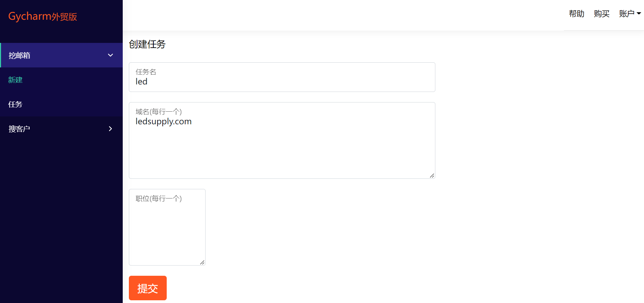Open 新建 in the sidebar
Viewport: 644px width, 303px height.
tap(15, 80)
